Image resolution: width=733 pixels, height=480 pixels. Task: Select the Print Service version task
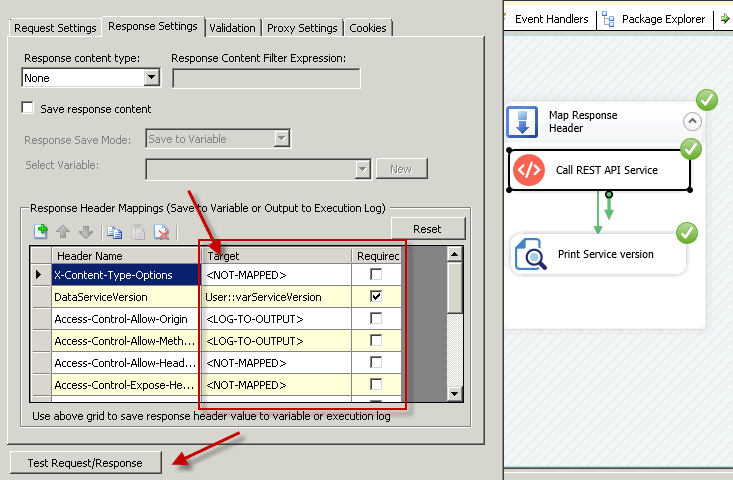(x=599, y=254)
